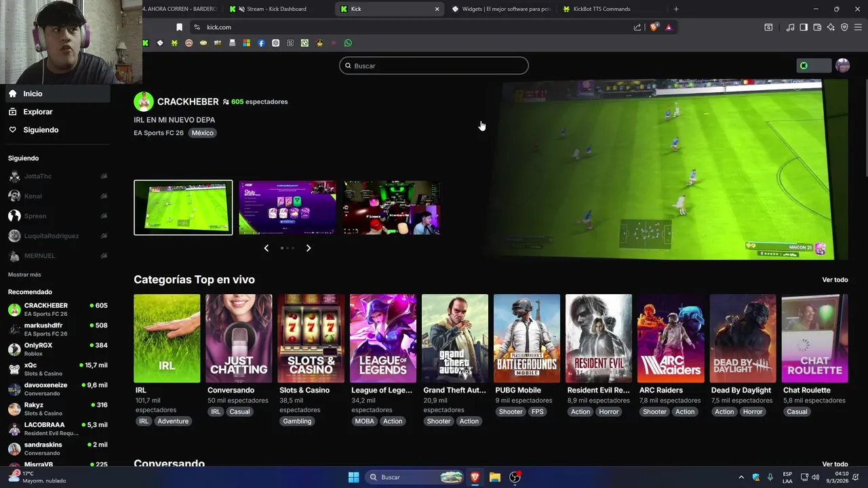Open followed channel JottaThc

(x=58, y=176)
